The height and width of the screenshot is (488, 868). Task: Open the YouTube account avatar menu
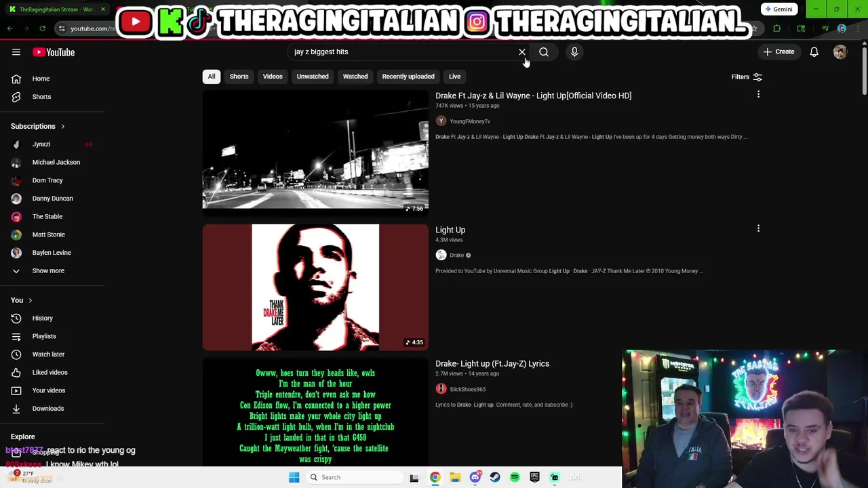840,52
